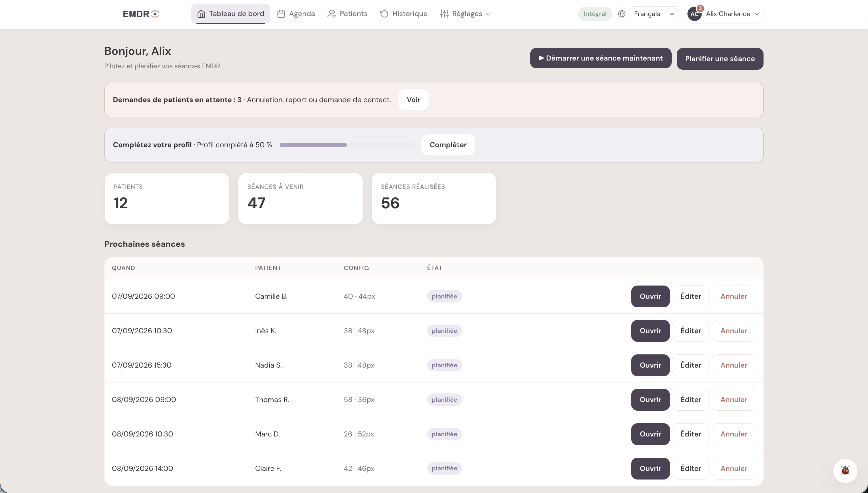Screen dimensions: 868x493
Task: Open Camille B.'s 09:00 session
Action: click(x=650, y=296)
